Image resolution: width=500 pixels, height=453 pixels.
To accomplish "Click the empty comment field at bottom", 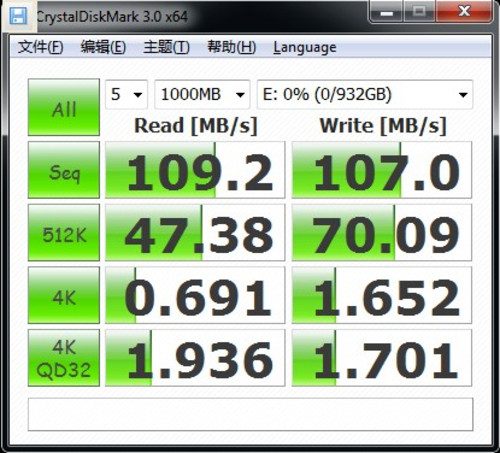I will click(x=250, y=414).
